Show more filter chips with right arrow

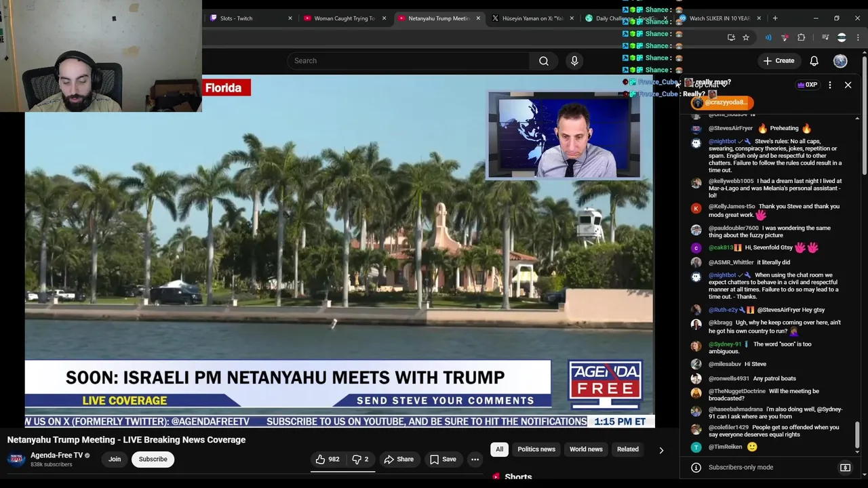[x=661, y=450]
